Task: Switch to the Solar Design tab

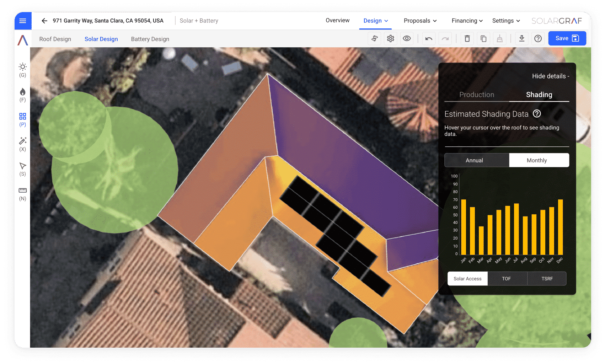Action: (101, 39)
